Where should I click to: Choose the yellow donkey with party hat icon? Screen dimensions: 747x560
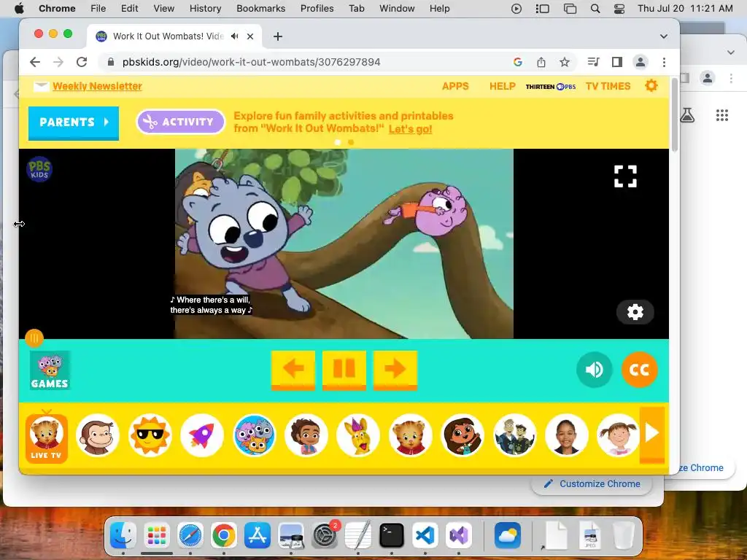[x=358, y=435]
